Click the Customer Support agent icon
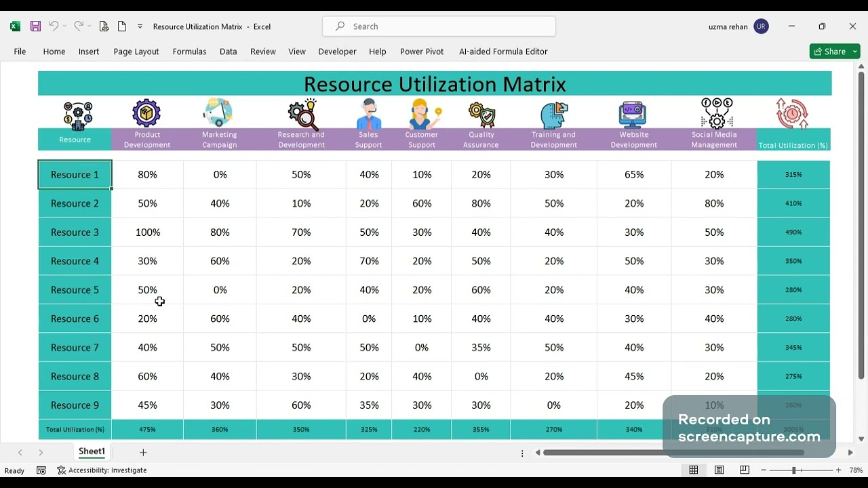 click(x=425, y=114)
